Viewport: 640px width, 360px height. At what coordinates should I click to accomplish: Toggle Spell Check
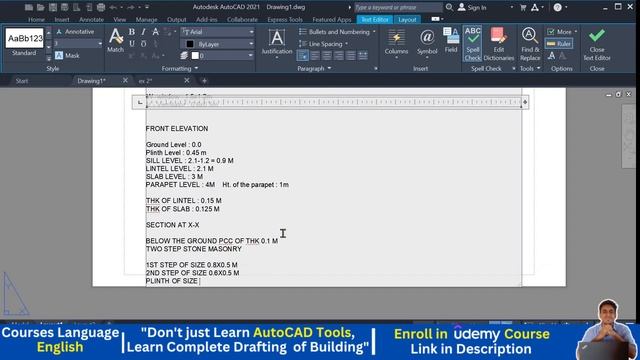pos(473,44)
